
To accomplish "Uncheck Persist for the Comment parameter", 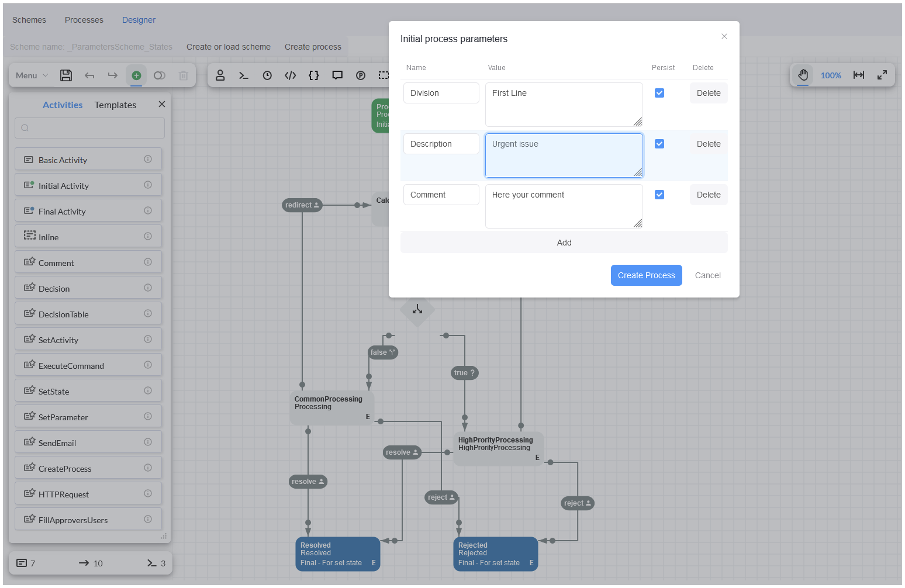I will 659,195.
